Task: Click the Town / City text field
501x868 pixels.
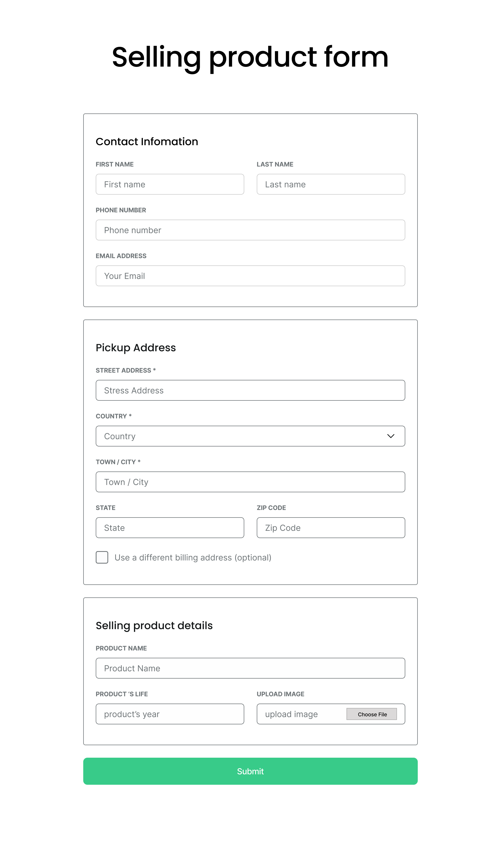Action: pyautogui.click(x=250, y=482)
